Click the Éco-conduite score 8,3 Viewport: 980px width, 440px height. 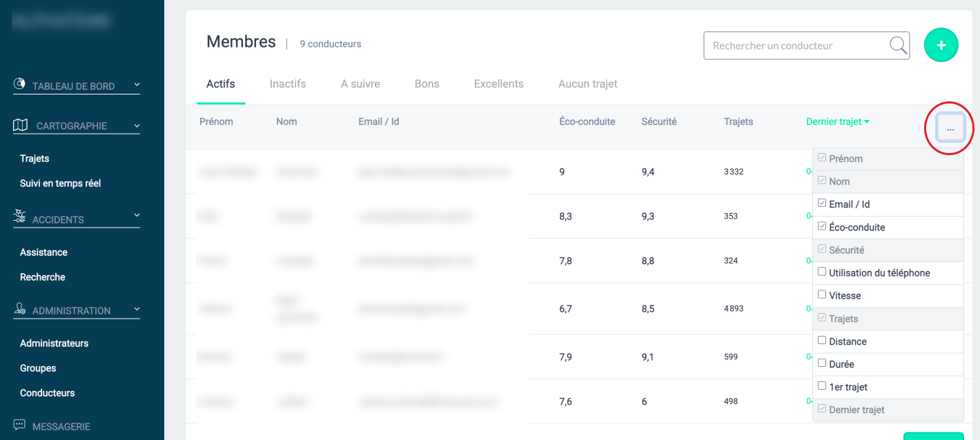(x=565, y=216)
